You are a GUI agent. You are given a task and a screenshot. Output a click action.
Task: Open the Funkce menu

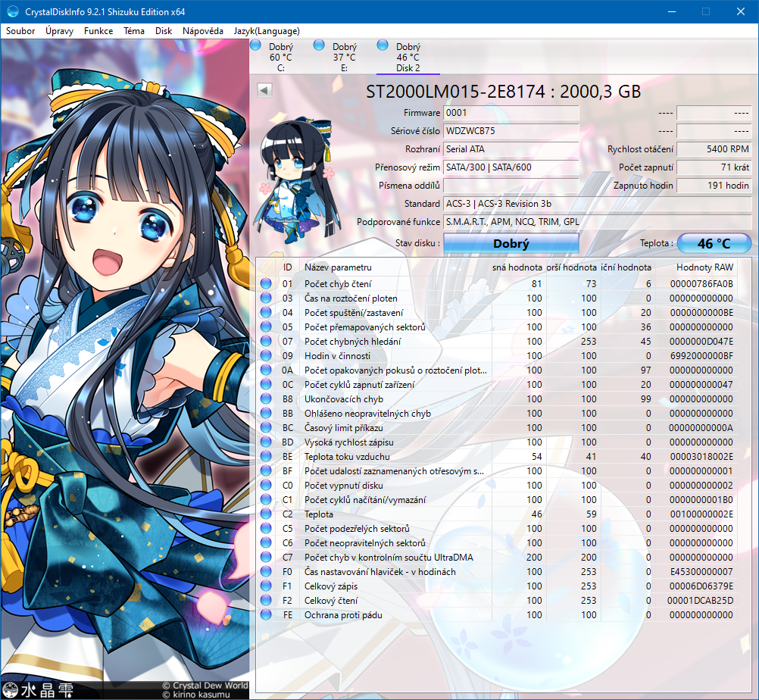pyautogui.click(x=98, y=31)
